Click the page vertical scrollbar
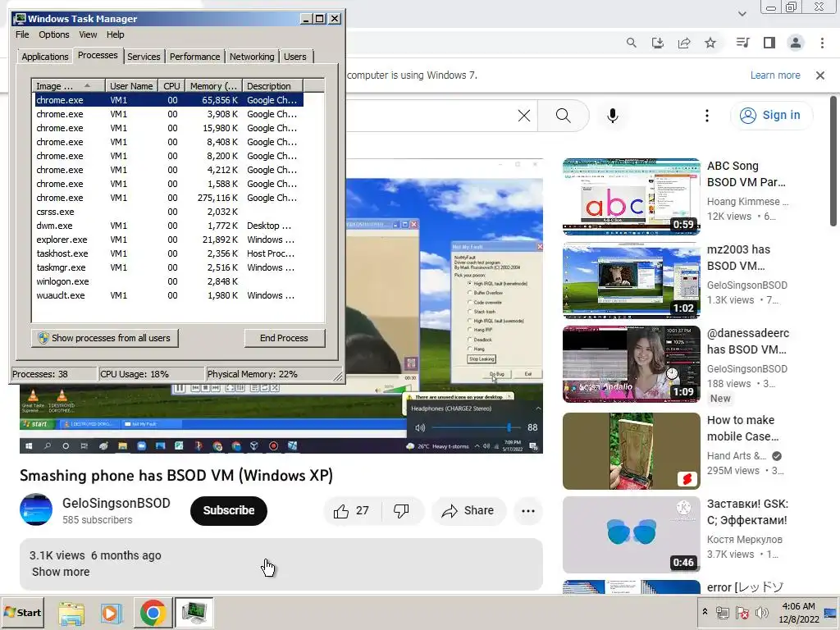840x630 pixels. [x=833, y=161]
